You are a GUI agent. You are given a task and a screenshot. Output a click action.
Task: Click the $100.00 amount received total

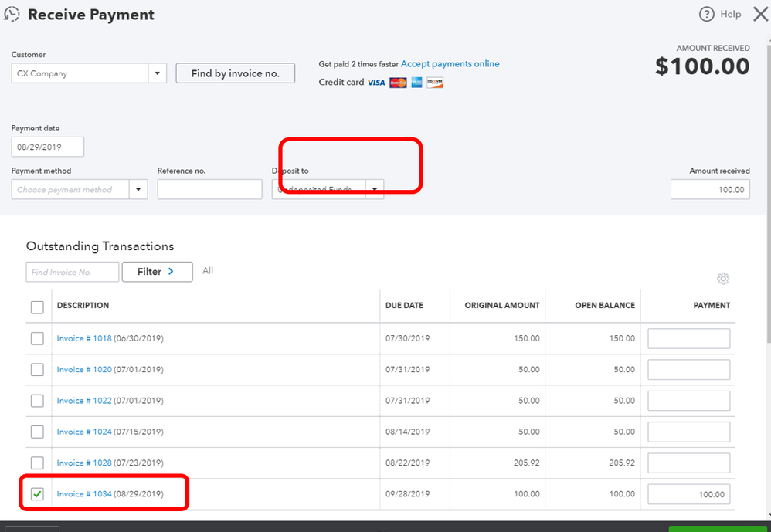pyautogui.click(x=702, y=66)
